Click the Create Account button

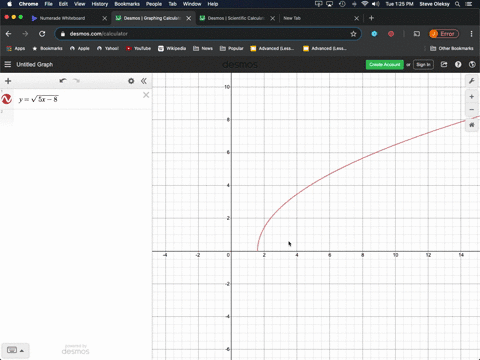(x=385, y=65)
